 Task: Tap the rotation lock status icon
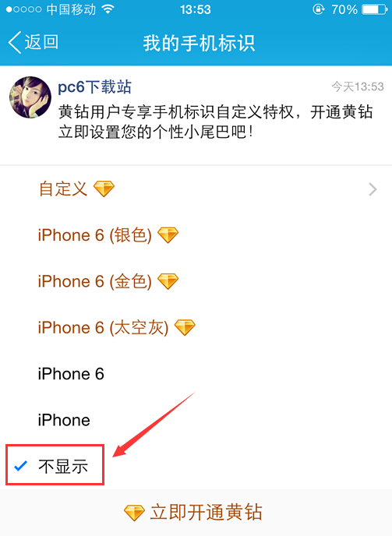click(318, 9)
